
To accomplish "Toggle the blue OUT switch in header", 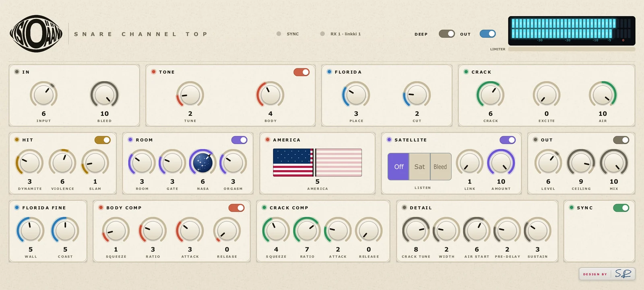I will (488, 34).
